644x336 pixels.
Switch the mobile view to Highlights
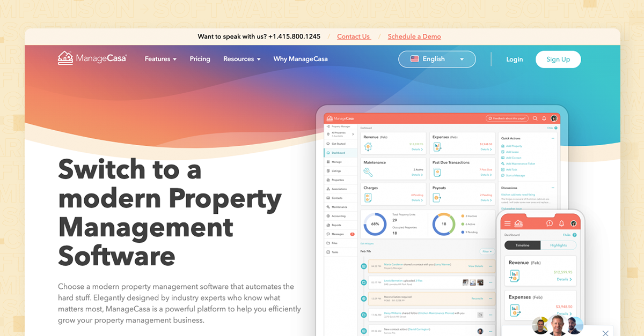[560, 245]
